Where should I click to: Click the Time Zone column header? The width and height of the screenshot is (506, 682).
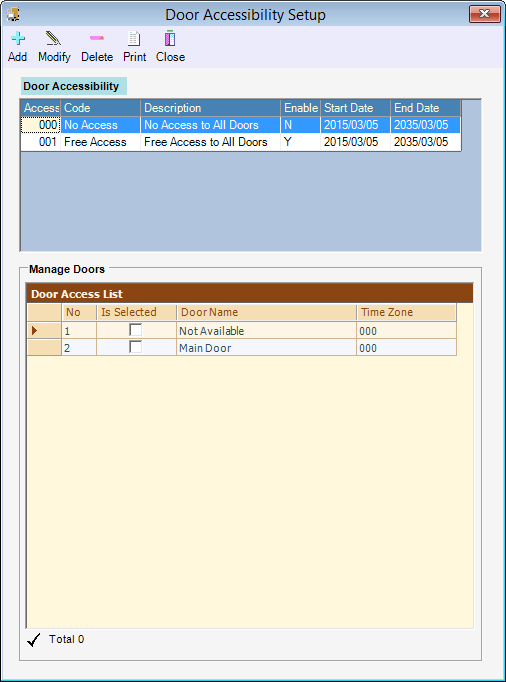[x=406, y=312]
